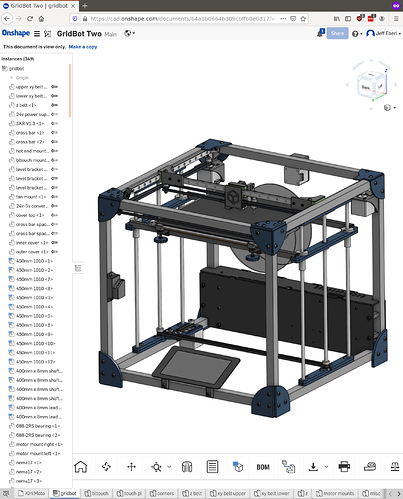Toggle fix icon beside SKR V1.3 <1>
The height and width of the screenshot is (499, 403).
click(x=54, y=123)
